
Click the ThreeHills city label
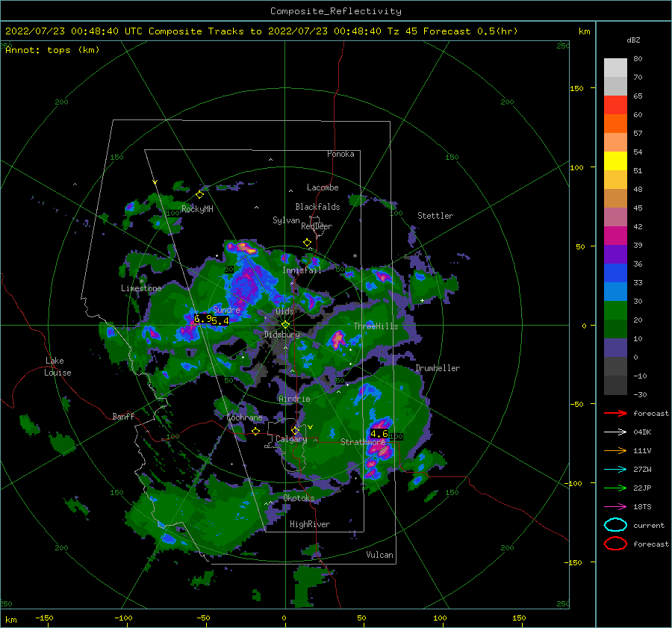point(376,326)
